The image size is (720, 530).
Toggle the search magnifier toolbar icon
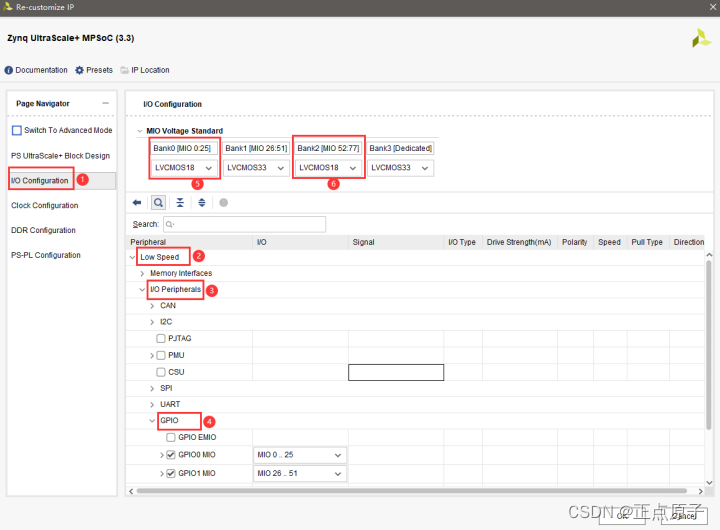(x=158, y=203)
